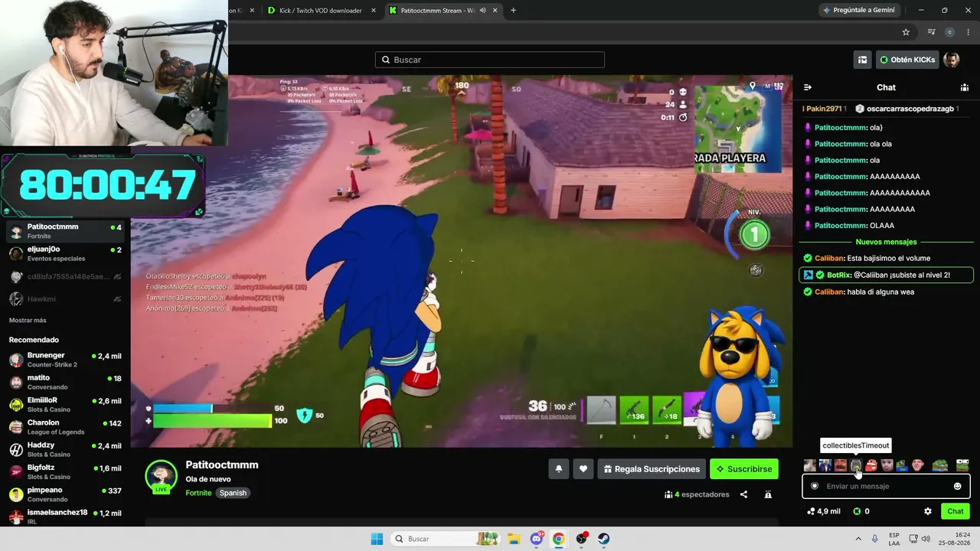Viewport: 980px width, 551px height.
Task: Focus the Enviar un mensaje field
Action: click(x=886, y=486)
